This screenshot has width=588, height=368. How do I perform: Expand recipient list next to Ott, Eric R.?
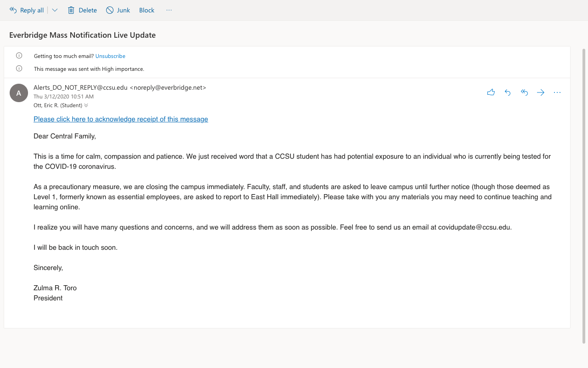(x=86, y=105)
